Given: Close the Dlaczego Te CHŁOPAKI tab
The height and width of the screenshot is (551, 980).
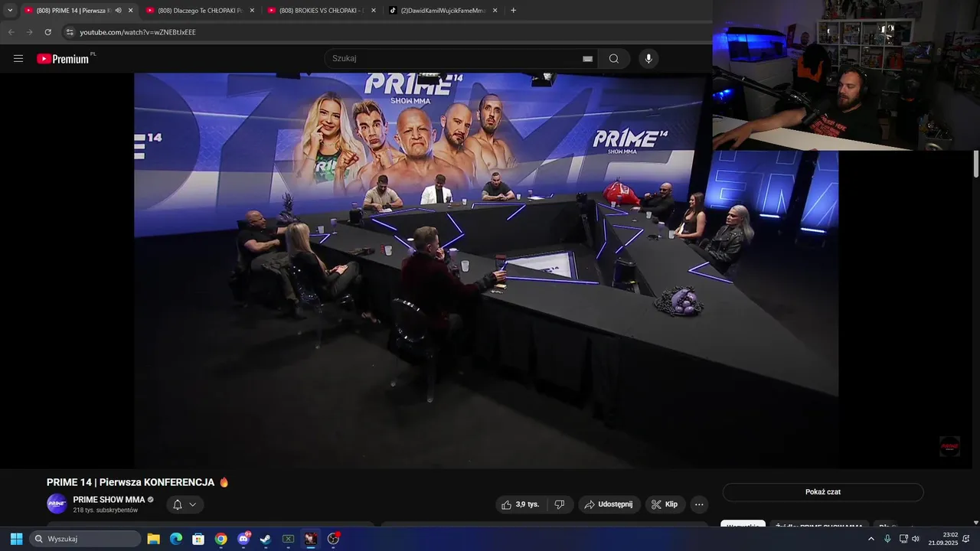Looking at the screenshot, I should point(252,11).
